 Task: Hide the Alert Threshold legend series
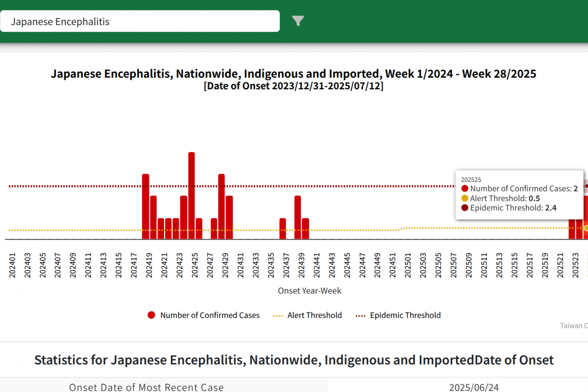pyautogui.click(x=307, y=315)
